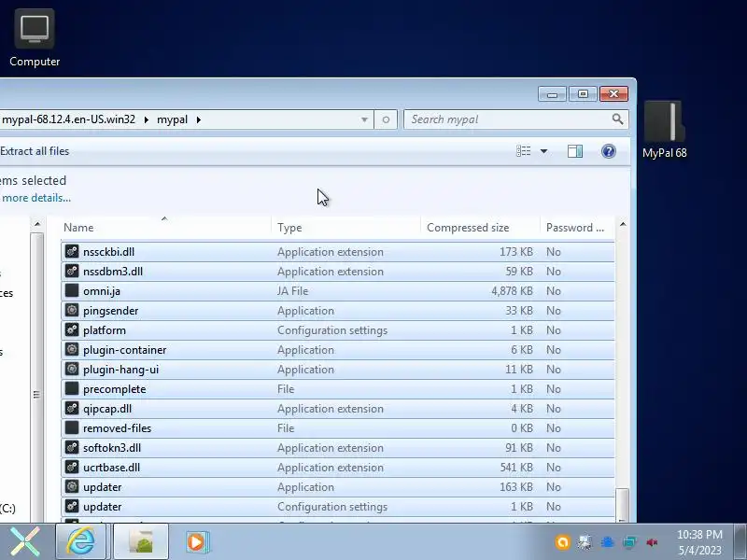Click the network tray icon
This screenshot has height=560, width=747.
click(629, 542)
